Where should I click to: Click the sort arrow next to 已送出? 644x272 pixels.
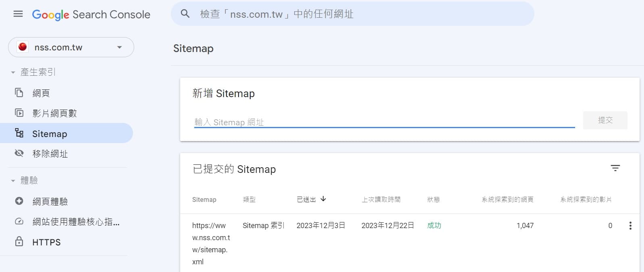pyautogui.click(x=323, y=199)
